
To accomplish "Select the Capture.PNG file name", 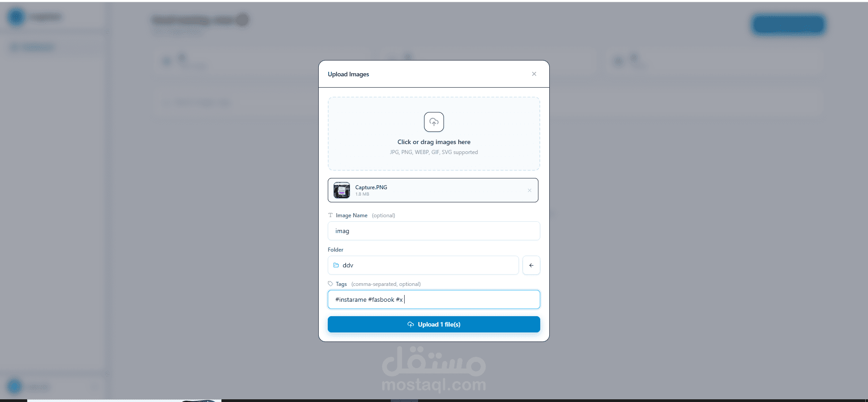I will pos(371,187).
